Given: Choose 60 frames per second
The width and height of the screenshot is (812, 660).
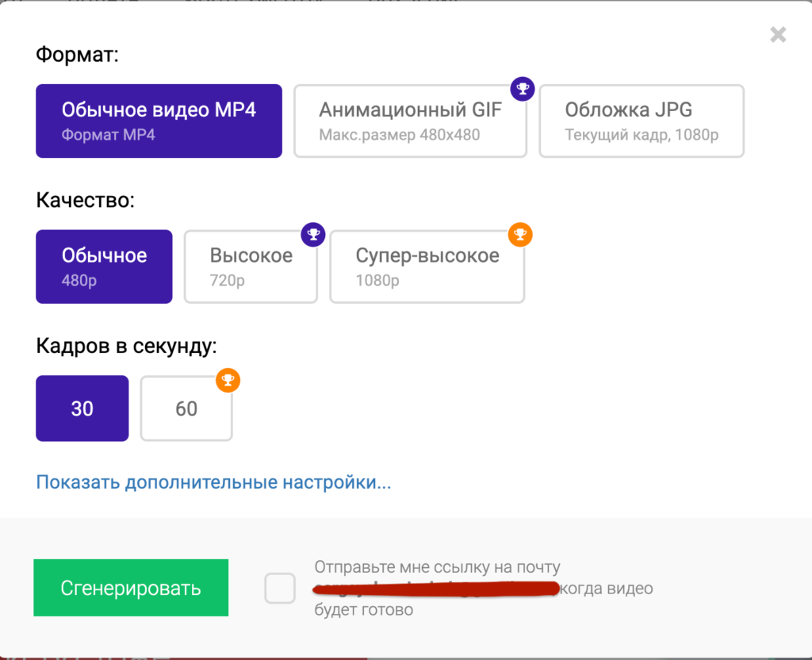Looking at the screenshot, I should (186, 409).
